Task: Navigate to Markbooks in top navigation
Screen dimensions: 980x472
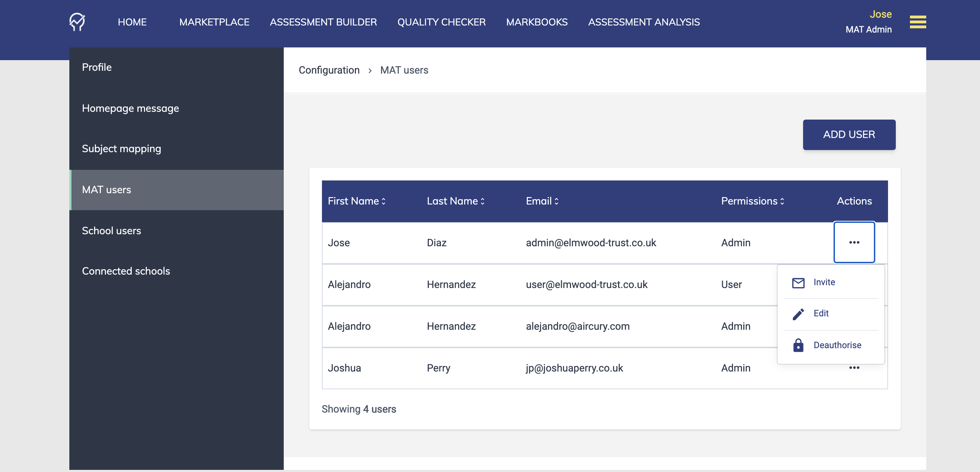Action: [536, 22]
